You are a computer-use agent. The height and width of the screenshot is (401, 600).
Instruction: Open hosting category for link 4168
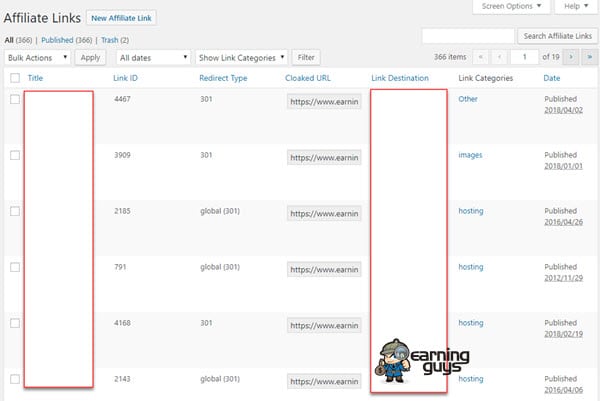[471, 323]
